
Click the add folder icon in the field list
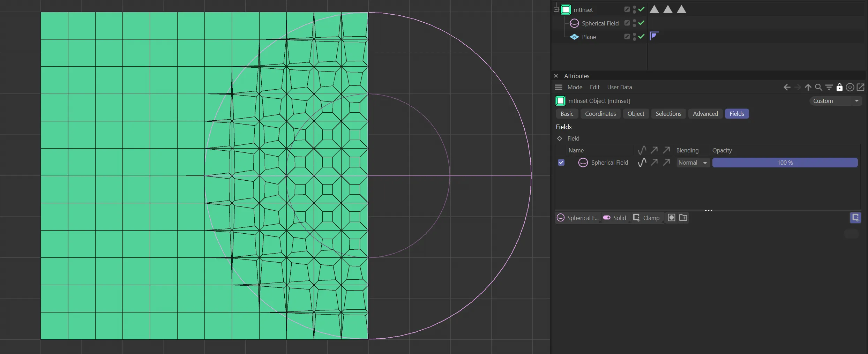pyautogui.click(x=683, y=218)
